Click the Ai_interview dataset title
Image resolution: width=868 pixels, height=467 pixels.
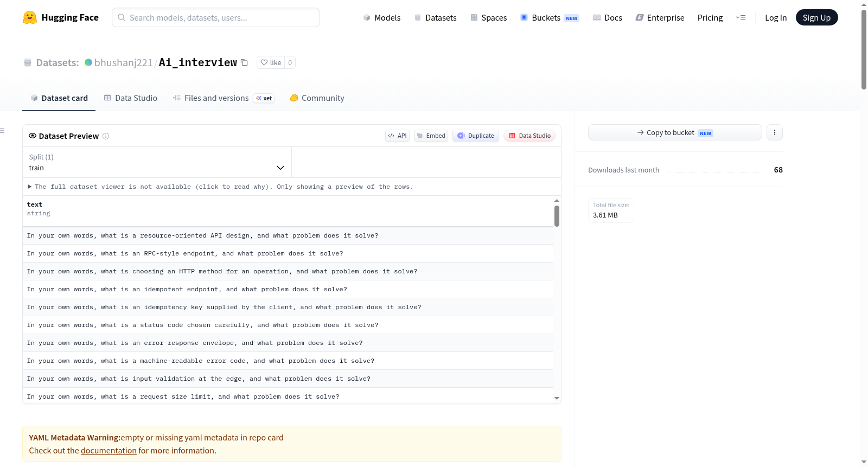(198, 62)
